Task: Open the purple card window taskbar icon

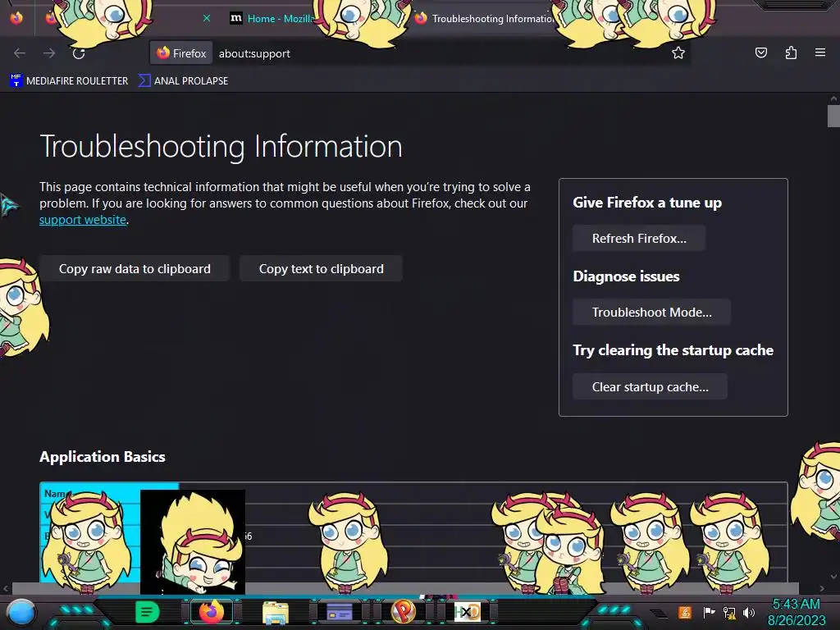Action: pyautogui.click(x=339, y=612)
